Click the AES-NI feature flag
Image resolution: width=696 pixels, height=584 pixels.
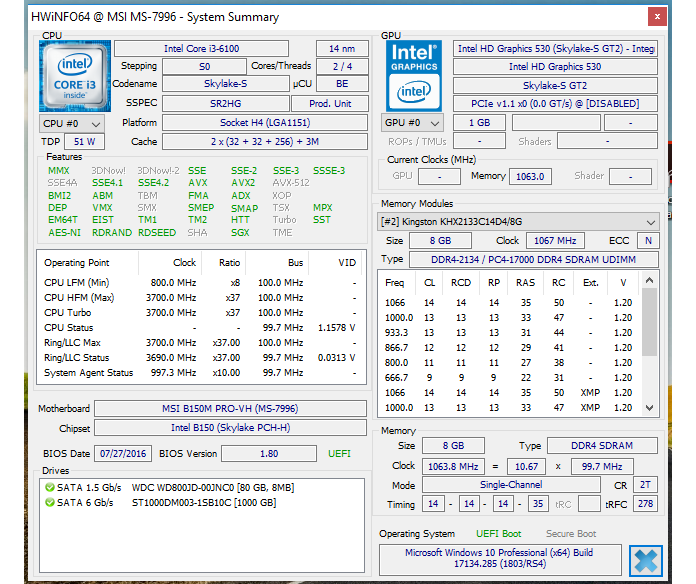(64, 233)
